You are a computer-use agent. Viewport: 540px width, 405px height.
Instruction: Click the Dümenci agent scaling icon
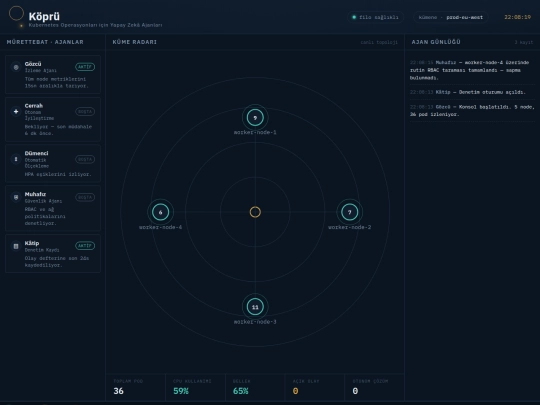(16, 159)
